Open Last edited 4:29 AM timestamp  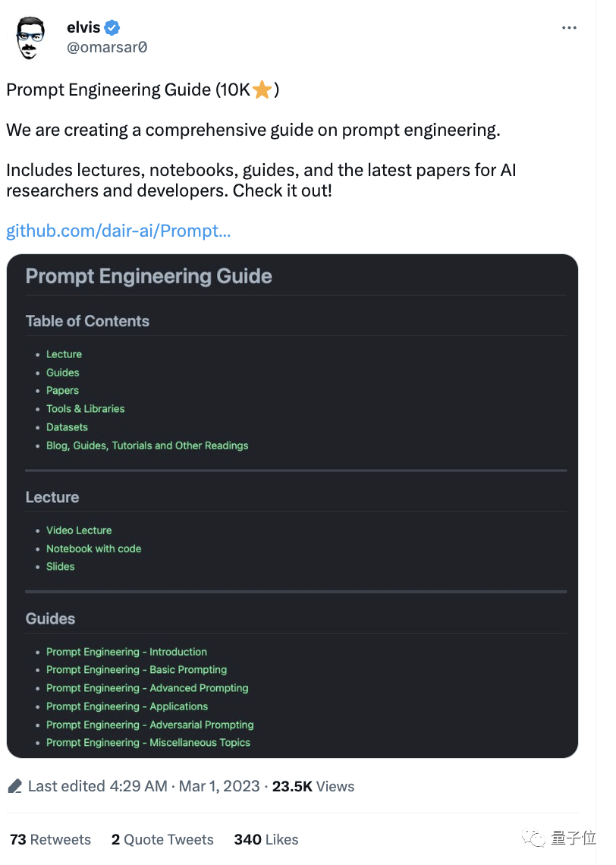pos(98,786)
